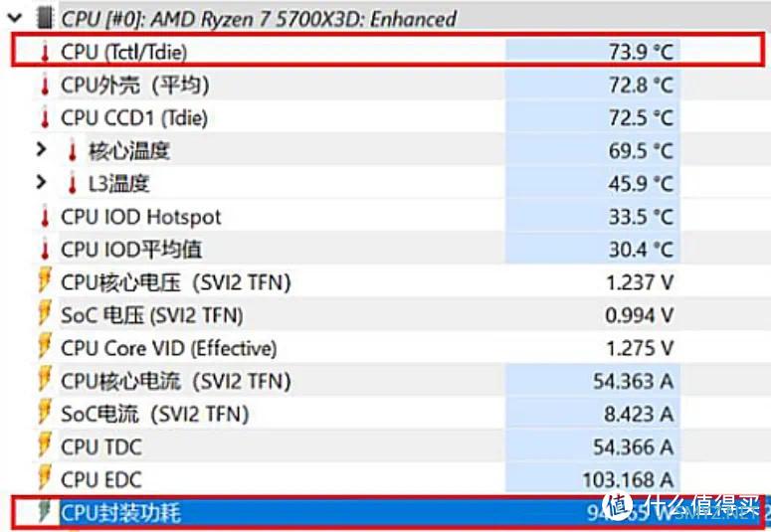Select the CPU EDC label
Screen dimensions: 771x532
pyautogui.click(x=101, y=480)
